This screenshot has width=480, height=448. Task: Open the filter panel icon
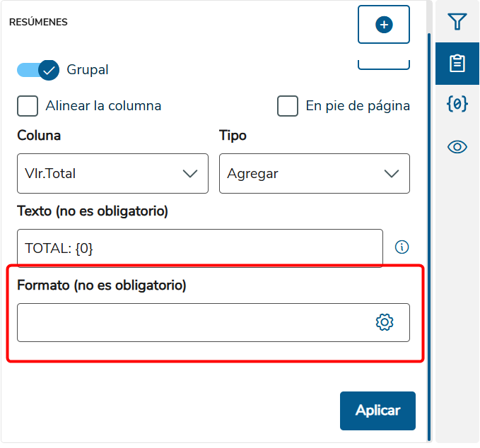point(457,21)
